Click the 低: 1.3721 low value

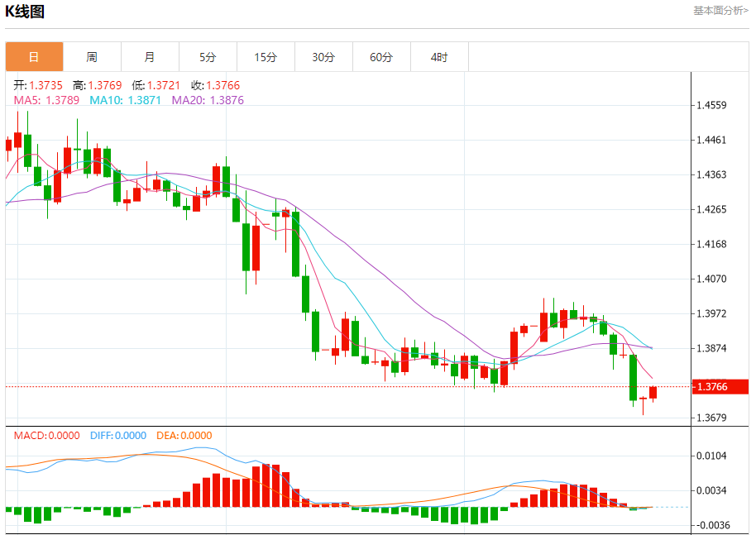[x=156, y=85]
